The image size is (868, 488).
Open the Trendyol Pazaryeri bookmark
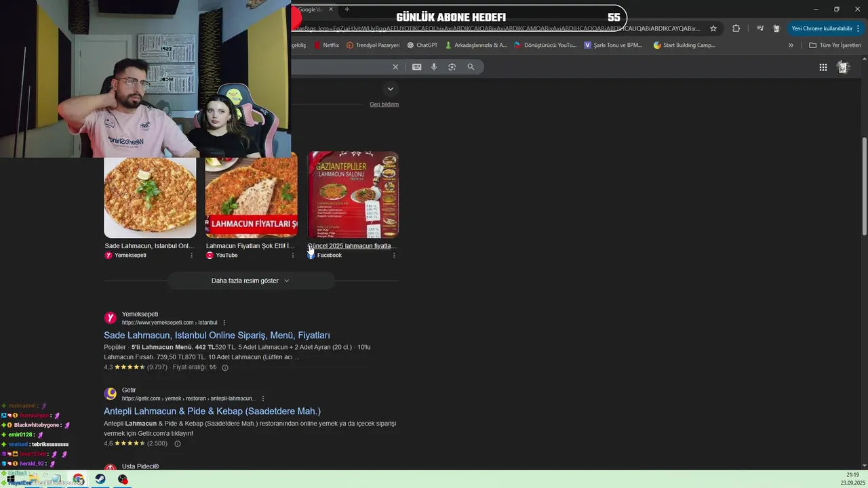pyautogui.click(x=373, y=45)
